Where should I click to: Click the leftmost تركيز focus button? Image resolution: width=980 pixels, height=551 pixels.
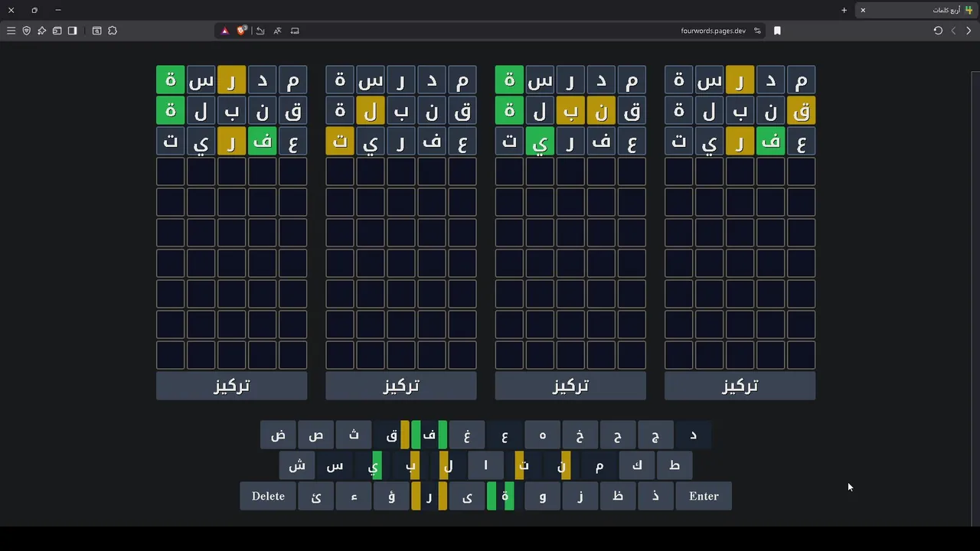pyautogui.click(x=231, y=386)
